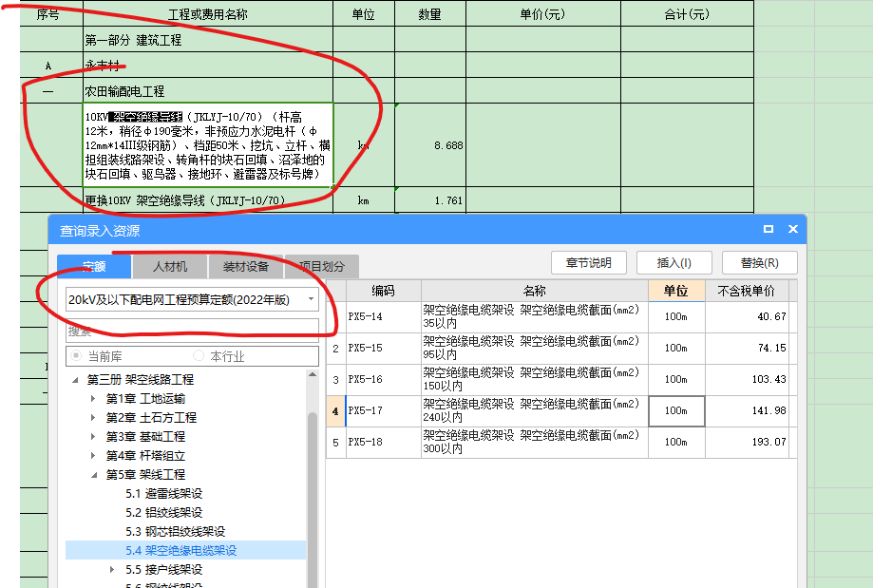The width and height of the screenshot is (873, 588).
Task: Switch to the 装材设备 tab
Action: [x=245, y=267]
